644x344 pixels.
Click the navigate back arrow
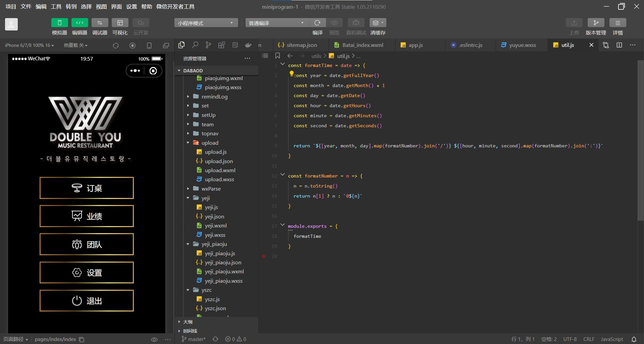pyautogui.click(x=290, y=56)
